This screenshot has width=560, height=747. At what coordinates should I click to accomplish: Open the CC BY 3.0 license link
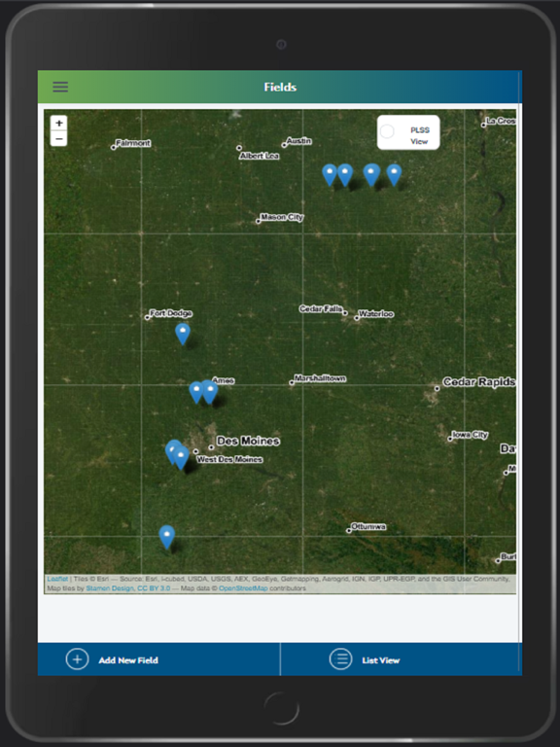(154, 588)
